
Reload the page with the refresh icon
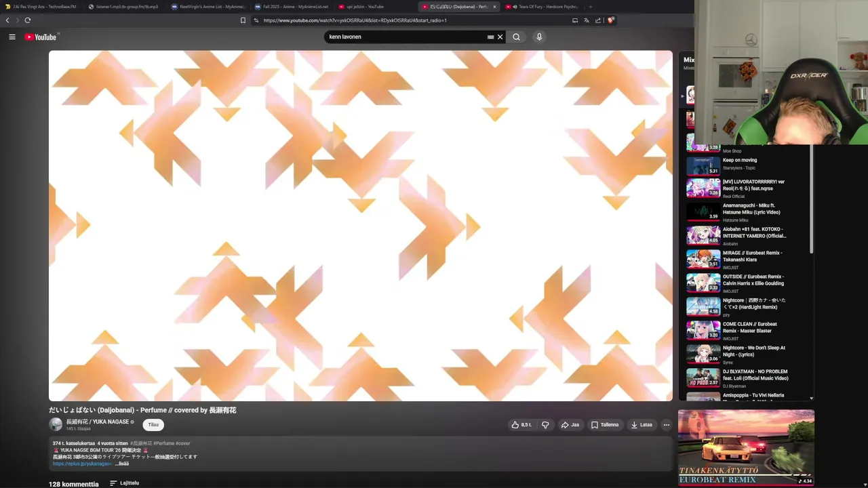coord(27,20)
